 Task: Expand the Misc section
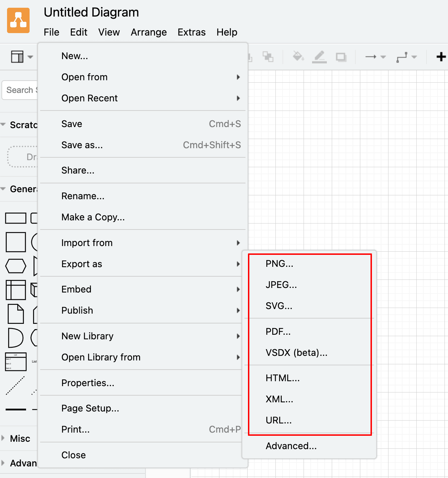20,438
